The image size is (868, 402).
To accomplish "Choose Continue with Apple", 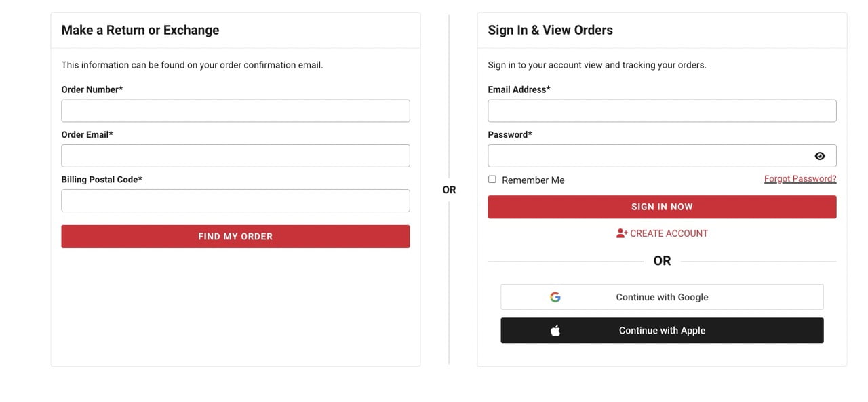I will [x=662, y=331].
